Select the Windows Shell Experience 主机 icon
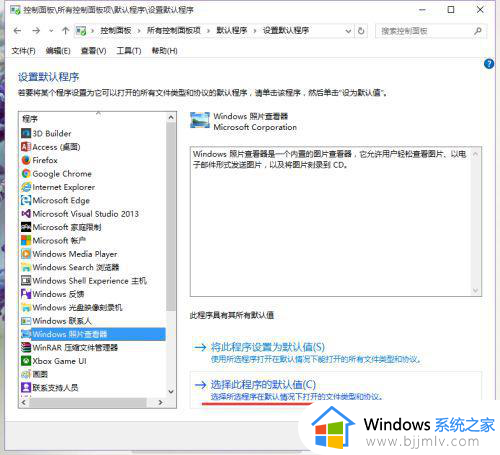 pyautogui.click(x=26, y=280)
